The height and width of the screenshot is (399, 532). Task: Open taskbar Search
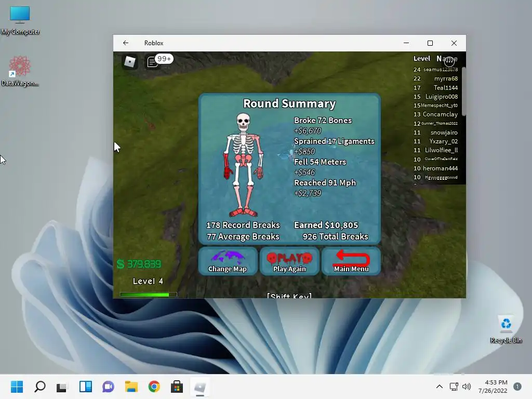[39, 387]
